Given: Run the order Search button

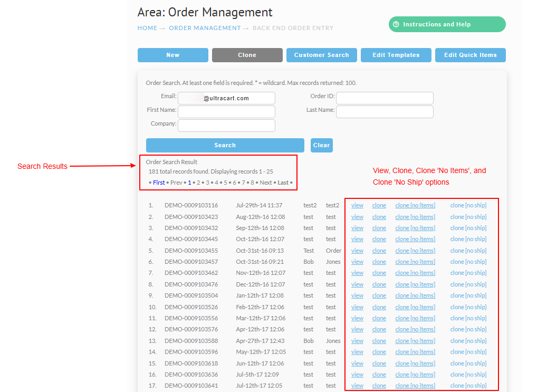Looking at the screenshot, I should pyautogui.click(x=225, y=145).
